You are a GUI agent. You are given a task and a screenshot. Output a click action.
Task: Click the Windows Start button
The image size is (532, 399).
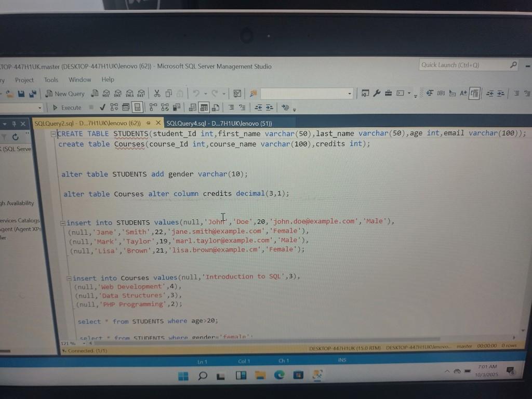click(183, 376)
